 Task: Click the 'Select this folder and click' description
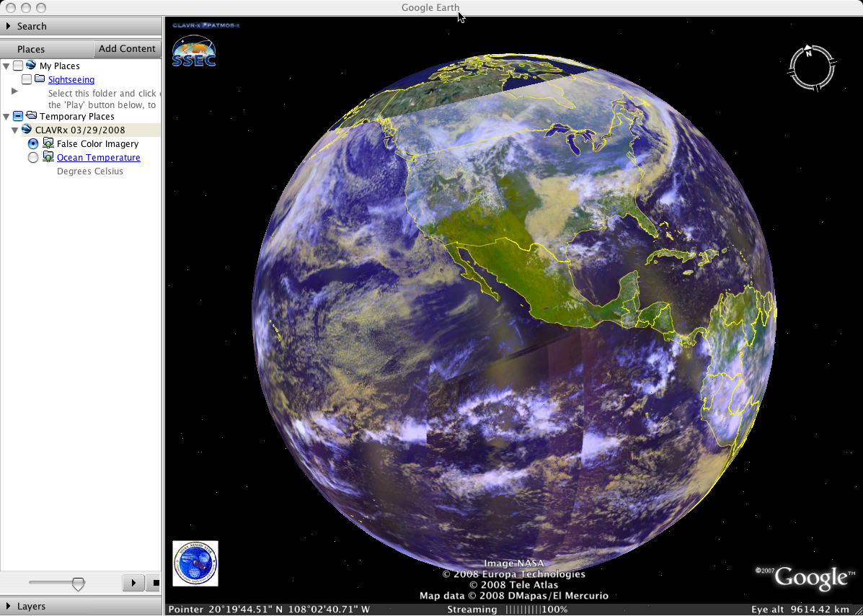[102, 94]
